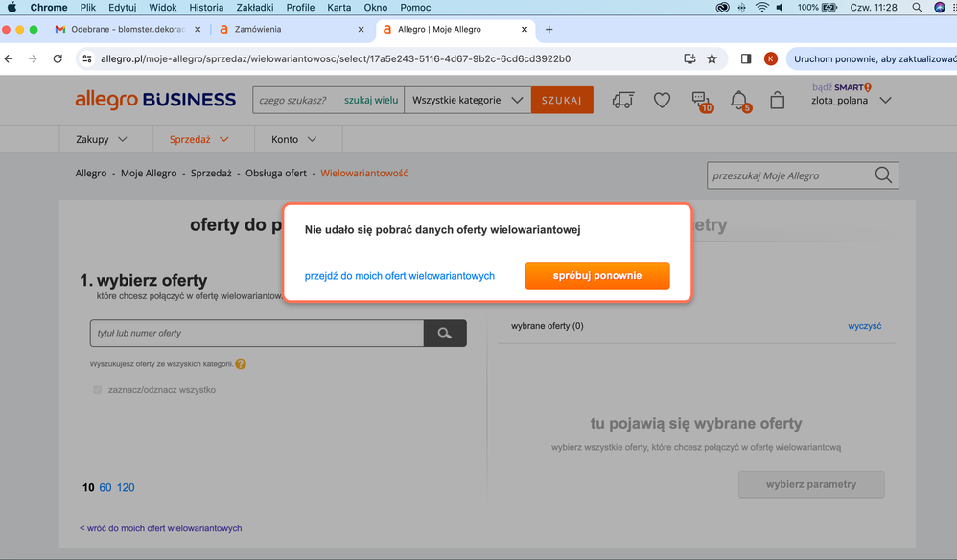Click the SZUKAJ button
This screenshot has height=560, width=957.
[x=562, y=100]
